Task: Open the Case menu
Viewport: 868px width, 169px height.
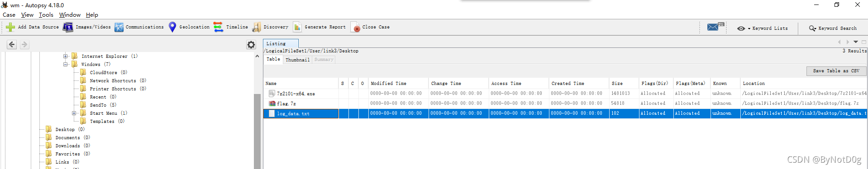Action: tap(9, 15)
